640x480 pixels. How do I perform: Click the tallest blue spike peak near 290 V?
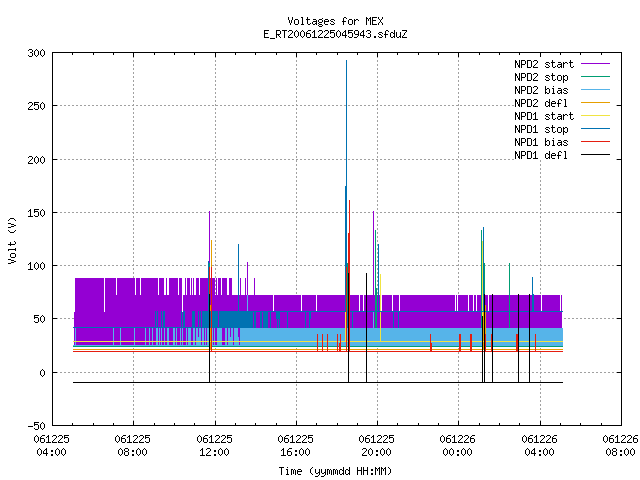pos(347,61)
